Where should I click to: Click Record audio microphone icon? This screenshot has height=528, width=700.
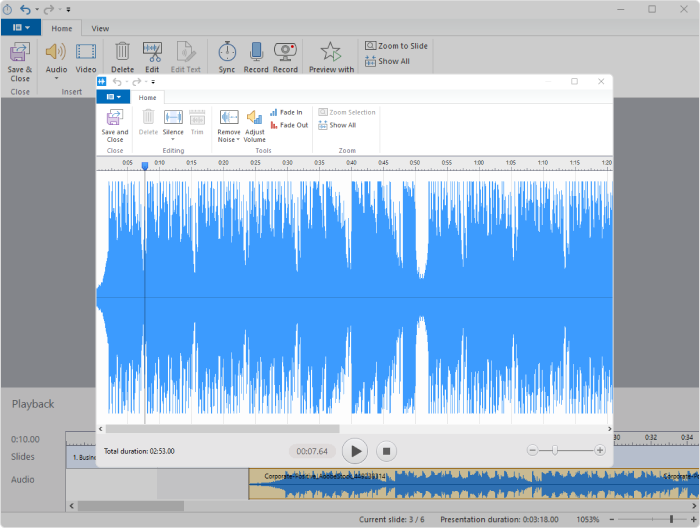(x=256, y=52)
